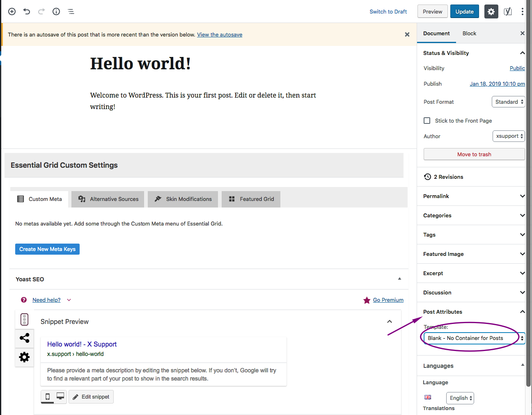This screenshot has width=532, height=415.
Task: Switch snippet preview to desktop view
Action: point(60,397)
